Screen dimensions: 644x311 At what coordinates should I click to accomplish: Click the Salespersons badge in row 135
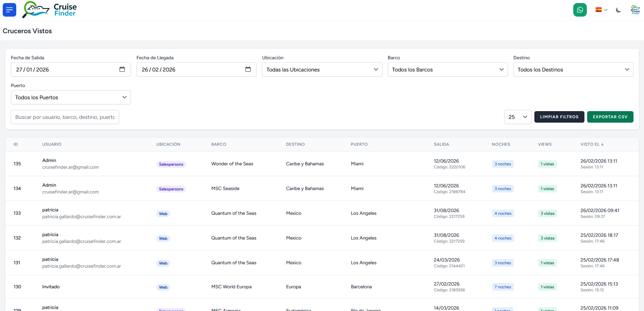point(171,164)
